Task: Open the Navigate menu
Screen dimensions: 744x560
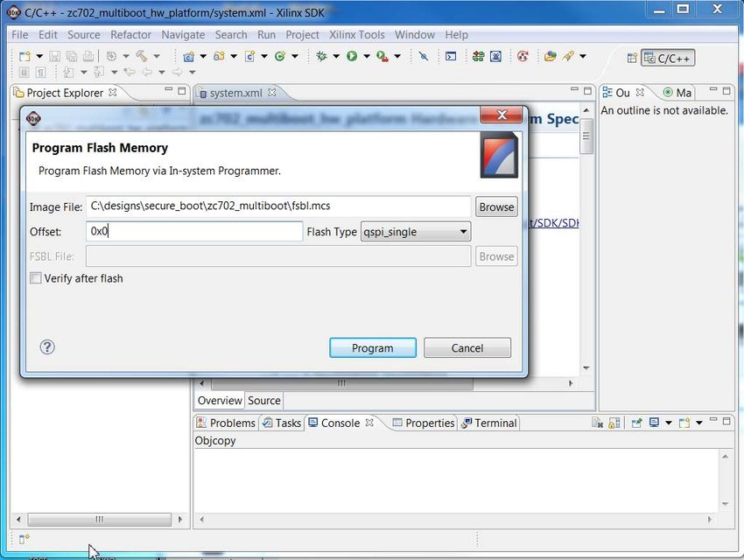Action: (183, 35)
